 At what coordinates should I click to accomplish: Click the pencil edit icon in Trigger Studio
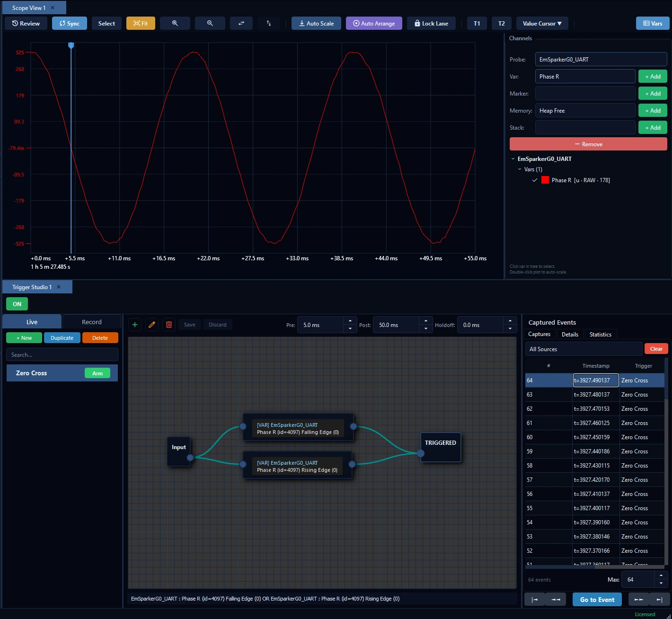click(152, 325)
